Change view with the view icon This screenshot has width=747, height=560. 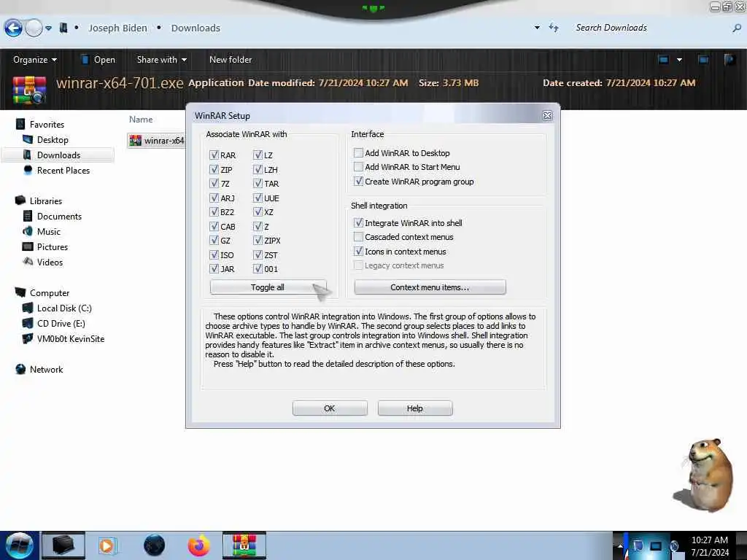(663, 60)
